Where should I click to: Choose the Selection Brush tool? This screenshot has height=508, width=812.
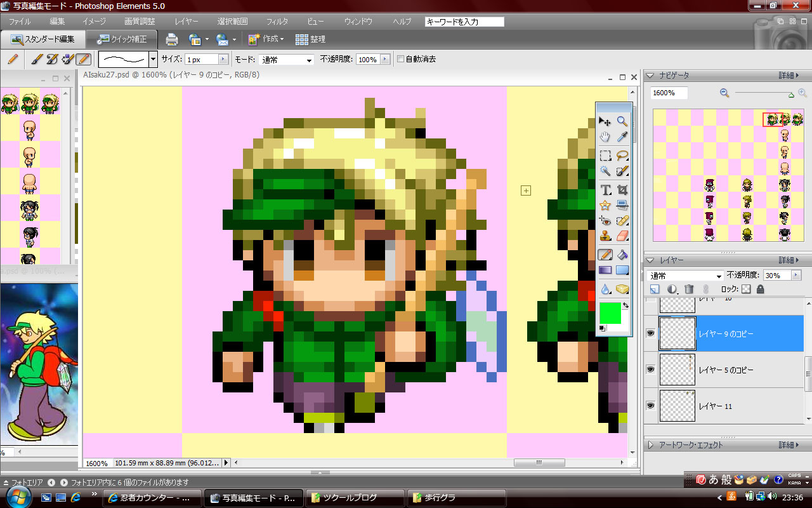[x=622, y=171]
